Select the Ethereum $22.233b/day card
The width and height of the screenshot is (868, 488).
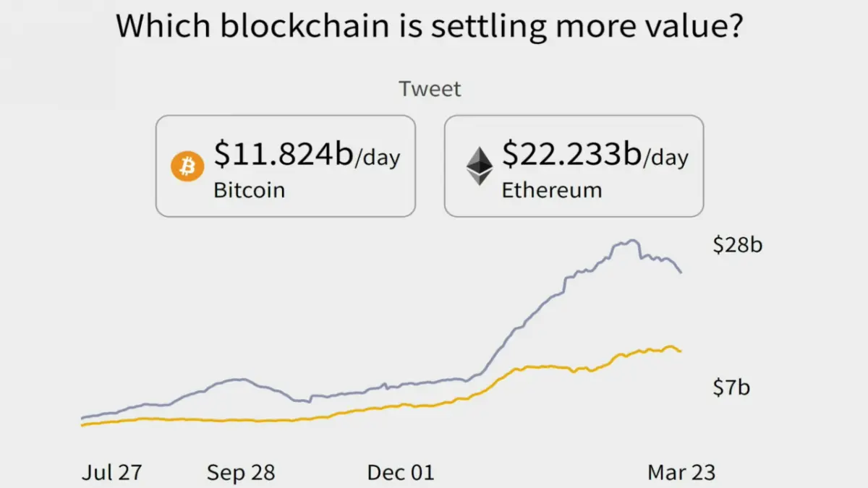(x=574, y=166)
